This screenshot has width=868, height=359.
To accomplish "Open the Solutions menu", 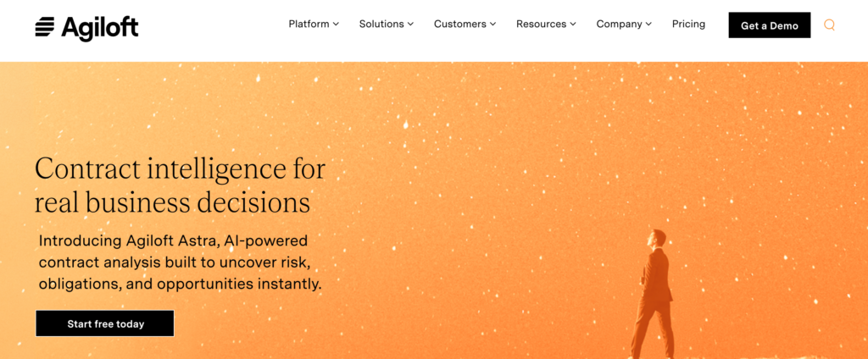I will click(x=386, y=25).
